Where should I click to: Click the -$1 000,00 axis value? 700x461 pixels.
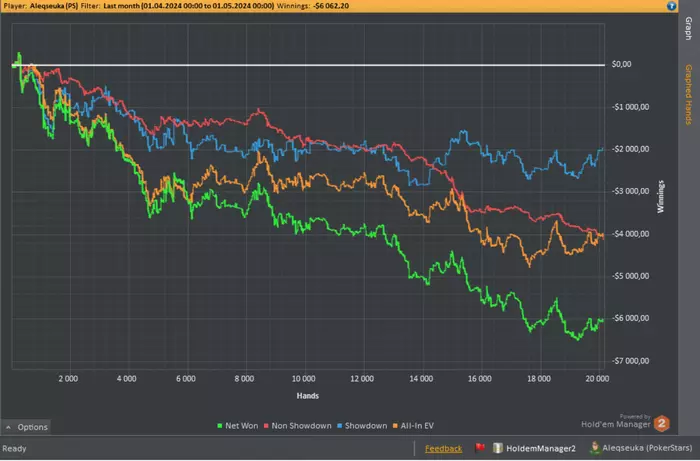[x=630, y=107]
